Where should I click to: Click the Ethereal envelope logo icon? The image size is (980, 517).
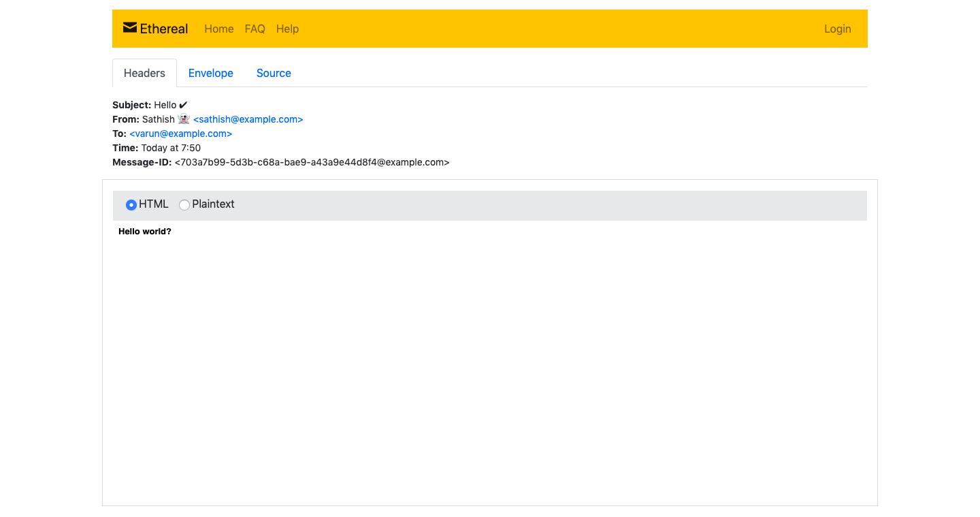pos(129,28)
